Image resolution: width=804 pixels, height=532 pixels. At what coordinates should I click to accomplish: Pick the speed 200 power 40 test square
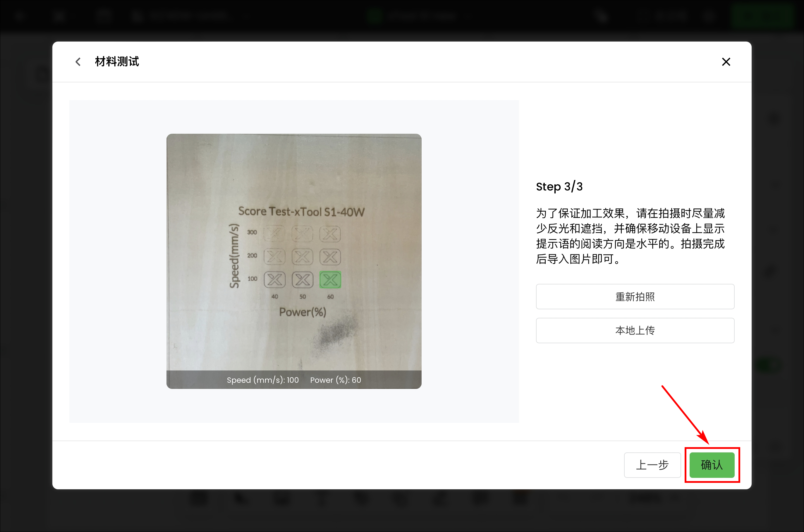274,257
